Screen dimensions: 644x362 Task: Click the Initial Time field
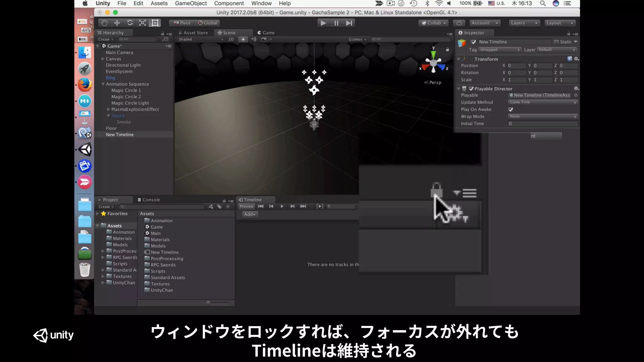pos(543,123)
